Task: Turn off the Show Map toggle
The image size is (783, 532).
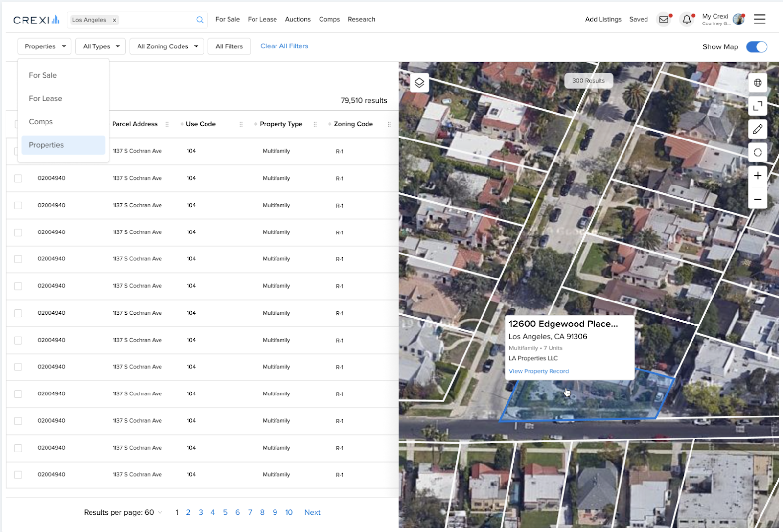Action: (756, 47)
